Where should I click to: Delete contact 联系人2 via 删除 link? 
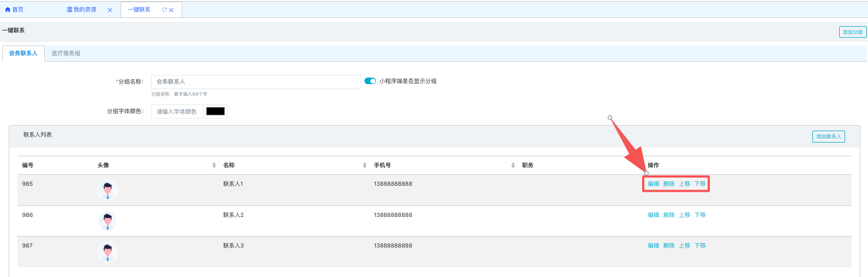tap(669, 215)
